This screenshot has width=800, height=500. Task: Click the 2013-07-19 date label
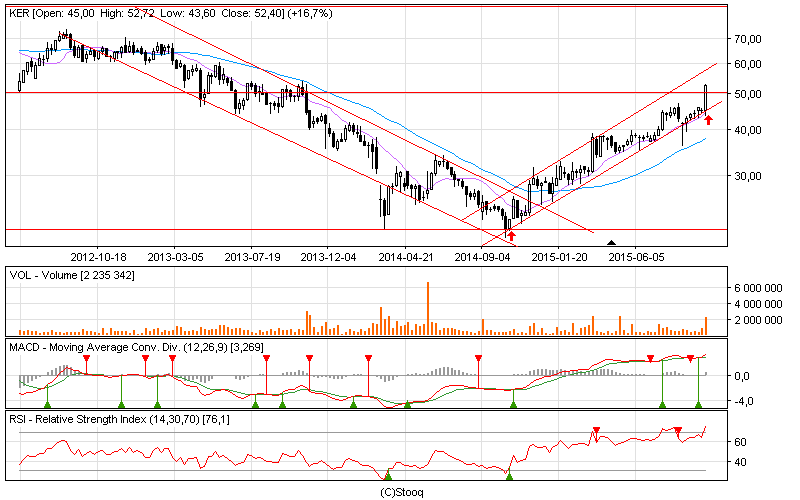pos(252,257)
